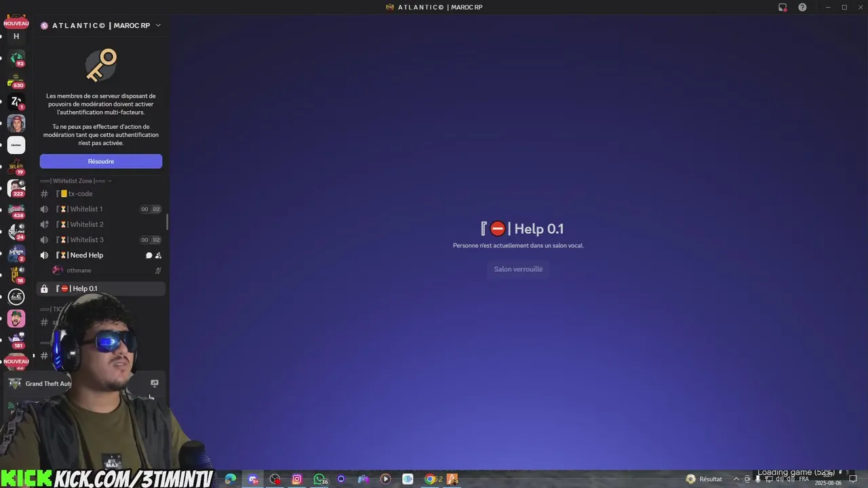The image size is (868, 488).
Task: Open the Windows notification center icon
Action: 853,479
